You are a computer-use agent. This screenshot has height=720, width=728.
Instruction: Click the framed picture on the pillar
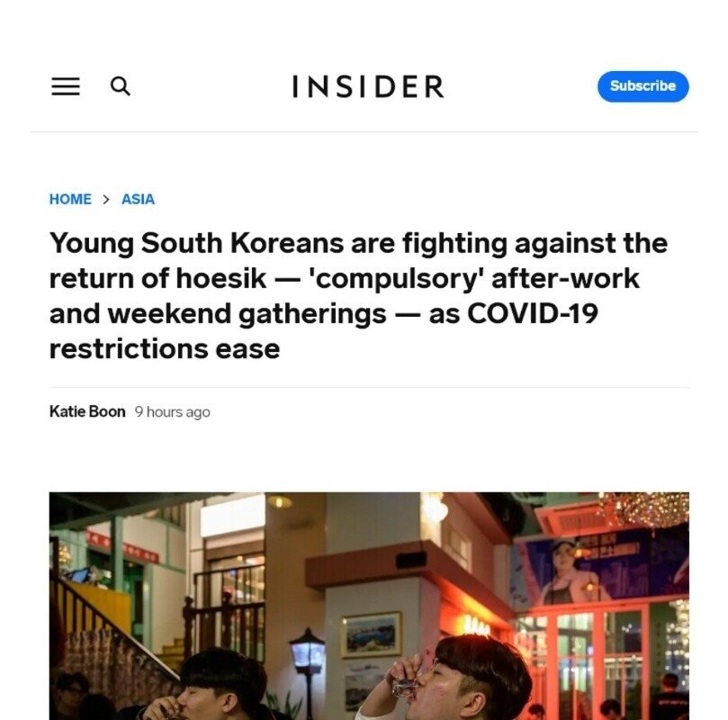pos(372,634)
